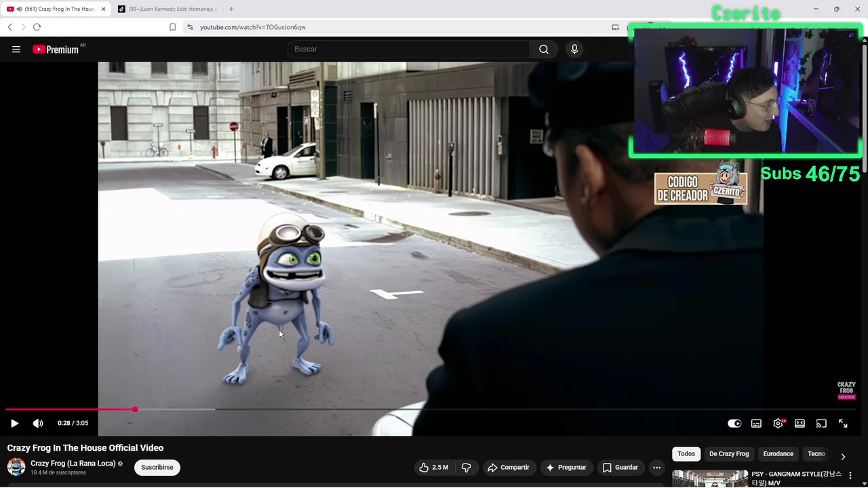Viewport: 868px width, 488px height.
Task: Dislike the video
Action: click(x=466, y=467)
